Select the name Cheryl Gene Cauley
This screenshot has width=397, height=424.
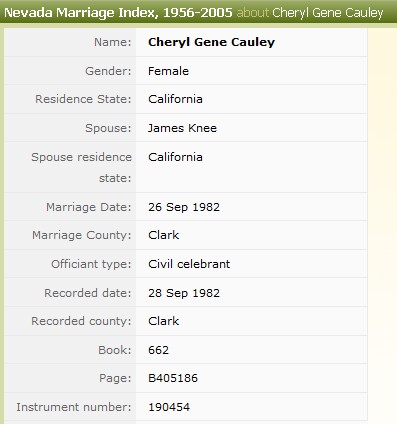(212, 42)
